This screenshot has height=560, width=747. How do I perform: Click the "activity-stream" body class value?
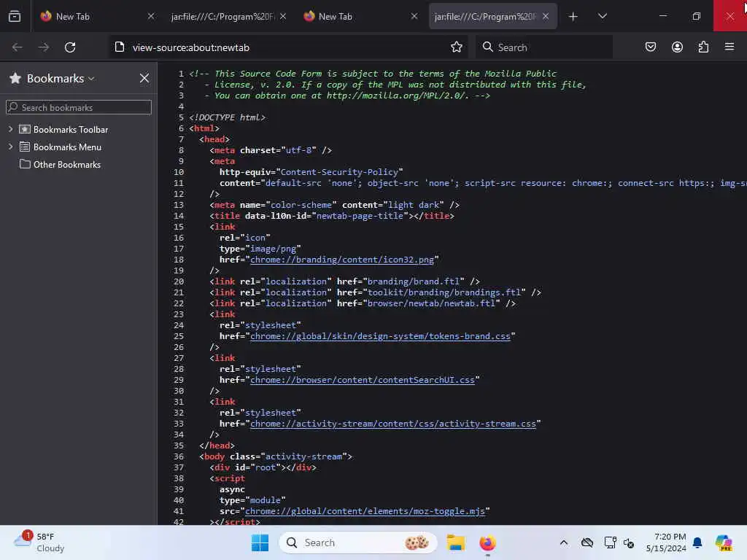303,456
